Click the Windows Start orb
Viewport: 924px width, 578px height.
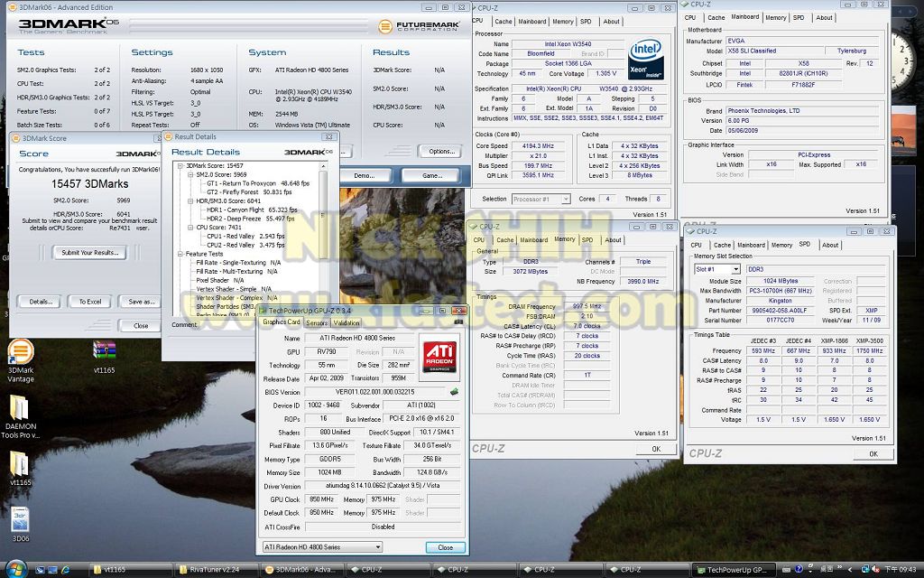click(16, 569)
